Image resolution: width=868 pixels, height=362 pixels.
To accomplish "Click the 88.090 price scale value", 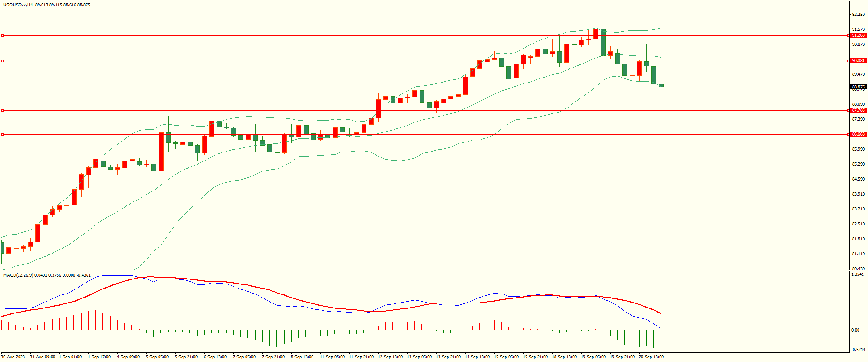I will click(858, 104).
